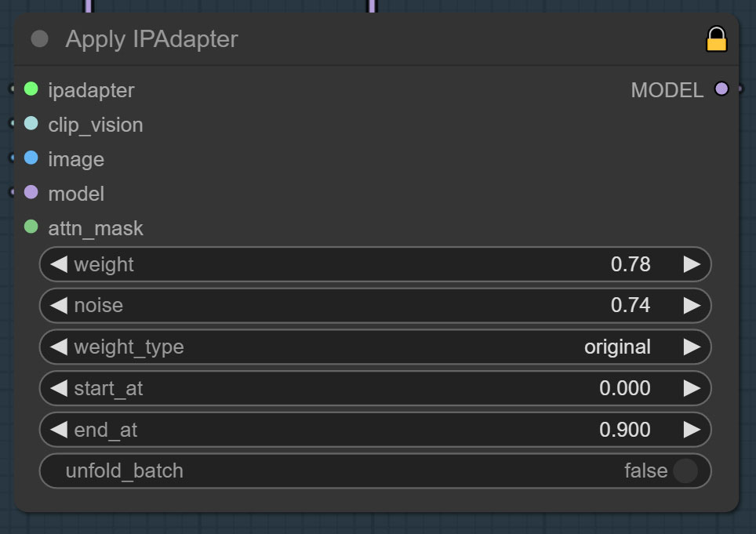
Task: Increase end_at using its right arrow
Action: click(x=692, y=429)
